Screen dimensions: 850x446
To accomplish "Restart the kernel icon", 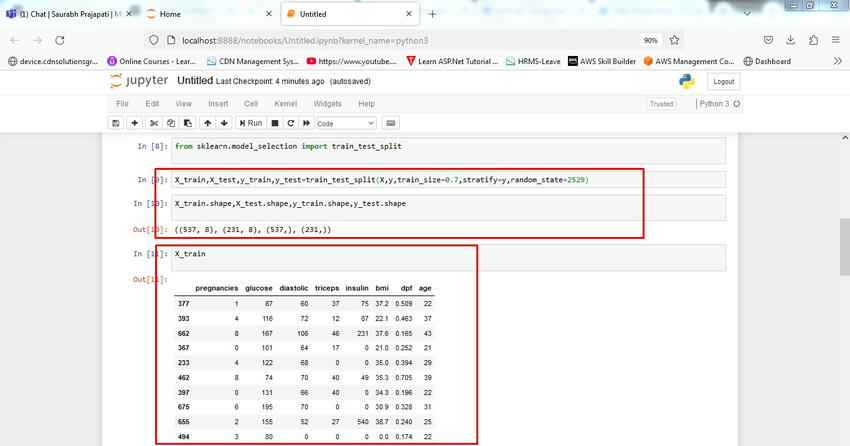I will point(291,123).
